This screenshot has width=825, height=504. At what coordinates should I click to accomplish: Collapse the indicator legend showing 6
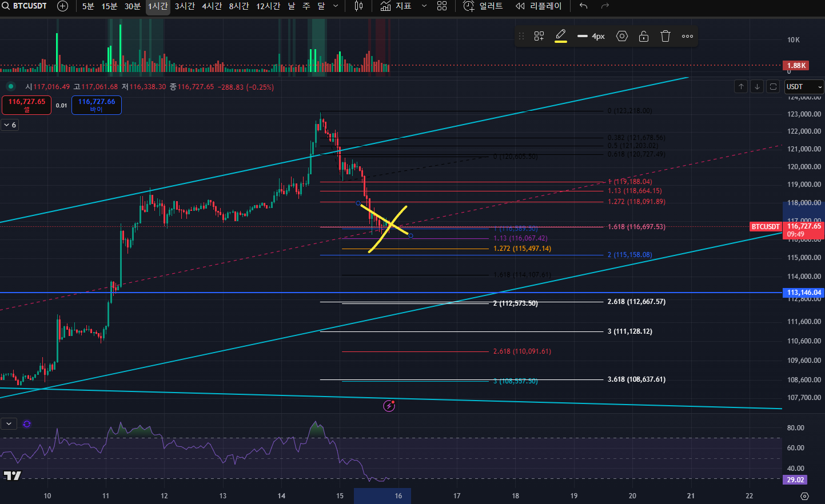(x=10, y=125)
